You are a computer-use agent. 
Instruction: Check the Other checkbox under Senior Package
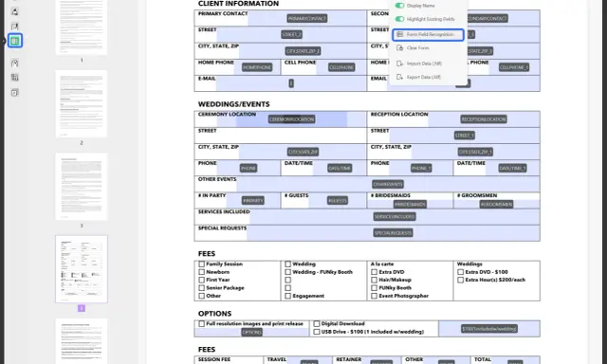[x=202, y=296]
